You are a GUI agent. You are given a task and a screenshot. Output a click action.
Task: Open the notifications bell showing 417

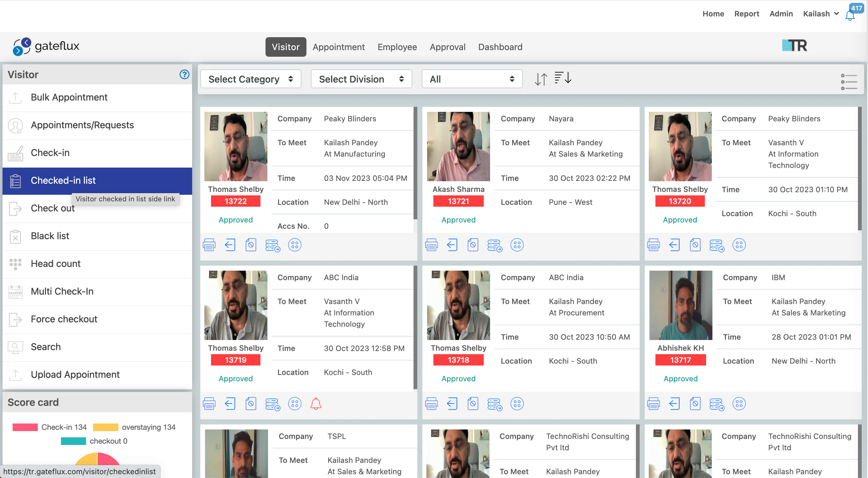pyautogui.click(x=850, y=15)
